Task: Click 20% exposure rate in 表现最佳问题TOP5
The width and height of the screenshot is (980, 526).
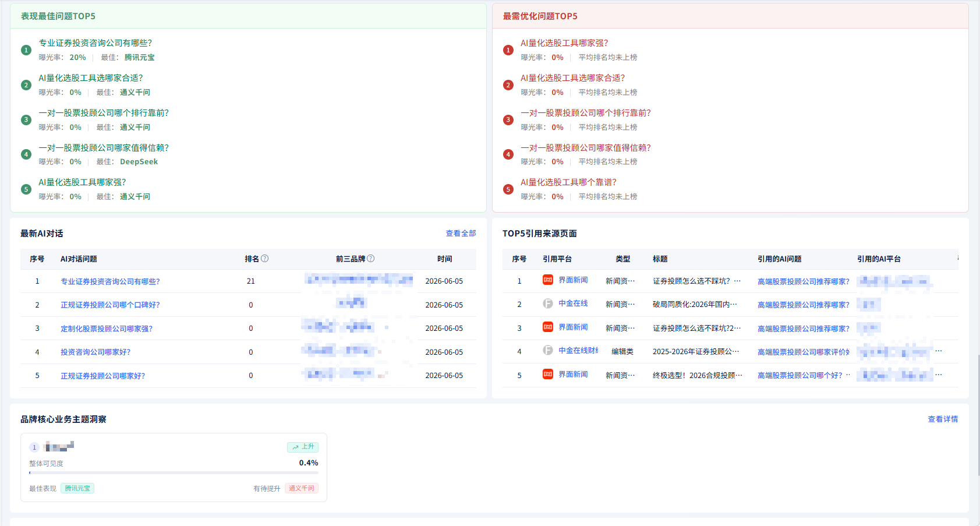Action: point(77,58)
